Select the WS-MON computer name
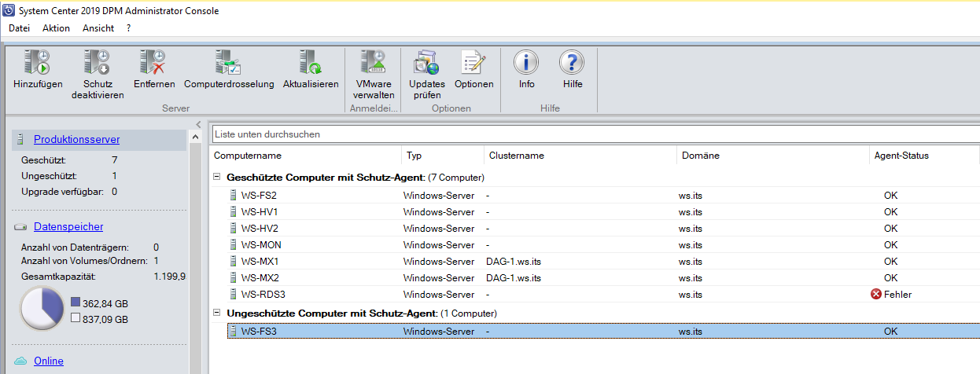Image resolution: width=980 pixels, height=374 pixels. (x=261, y=245)
